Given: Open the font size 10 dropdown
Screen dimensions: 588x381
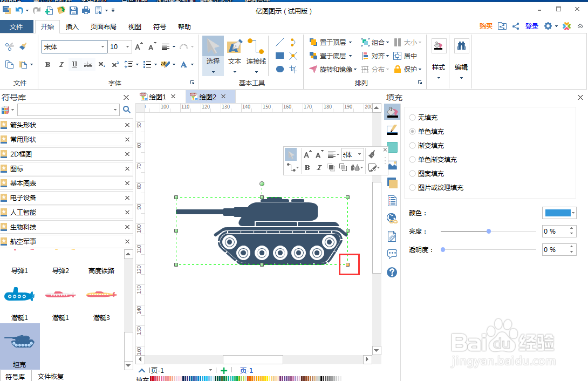Looking at the screenshot, I should pos(127,47).
